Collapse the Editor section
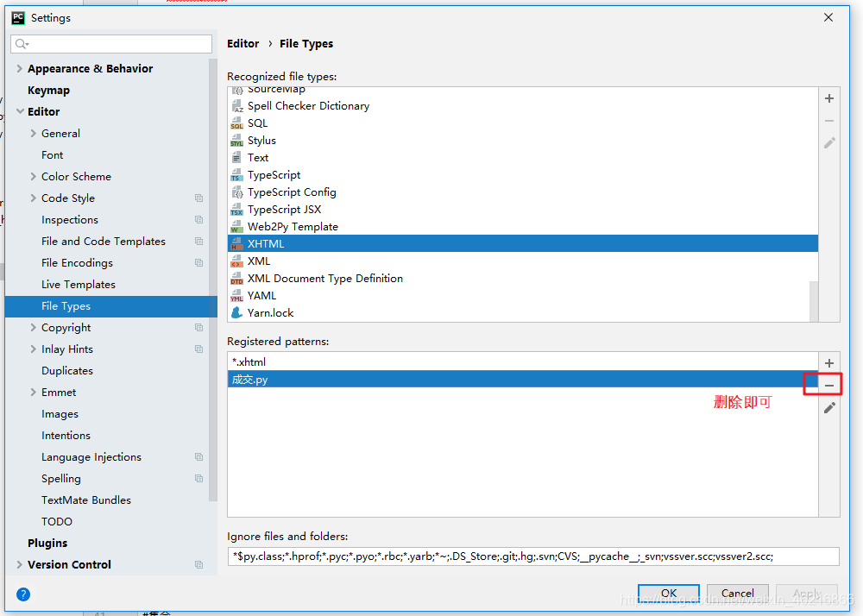Image resolution: width=863 pixels, height=616 pixels. pyautogui.click(x=20, y=111)
